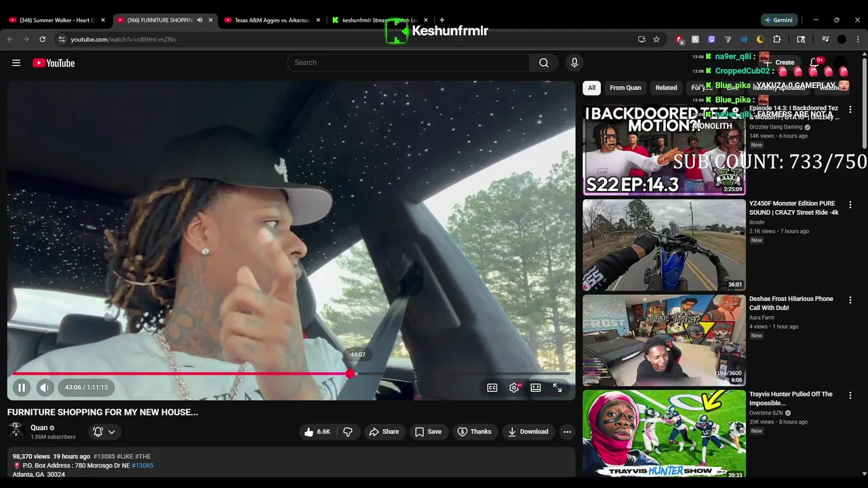Open the options menu for the Episode 14.3 video
Screen dimensions: 868x488
point(850,109)
